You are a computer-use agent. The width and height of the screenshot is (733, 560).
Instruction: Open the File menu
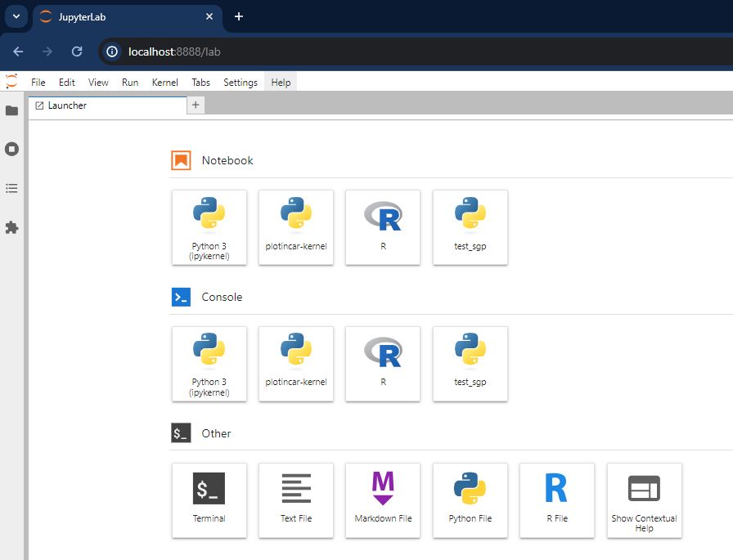tap(38, 83)
